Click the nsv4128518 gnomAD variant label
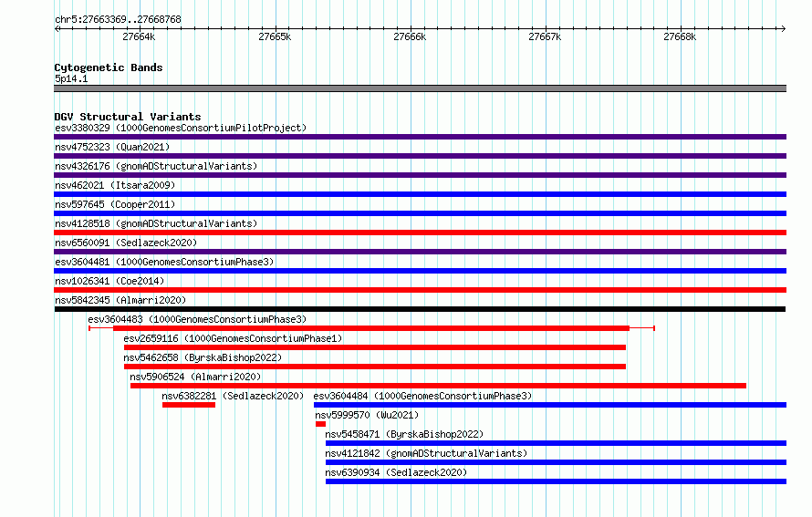812x517 pixels. [x=156, y=223]
